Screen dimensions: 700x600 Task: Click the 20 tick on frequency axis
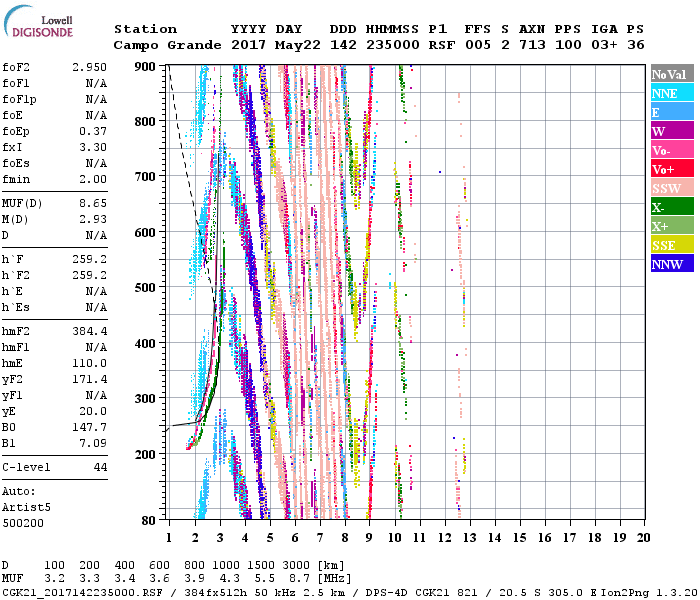click(x=644, y=538)
